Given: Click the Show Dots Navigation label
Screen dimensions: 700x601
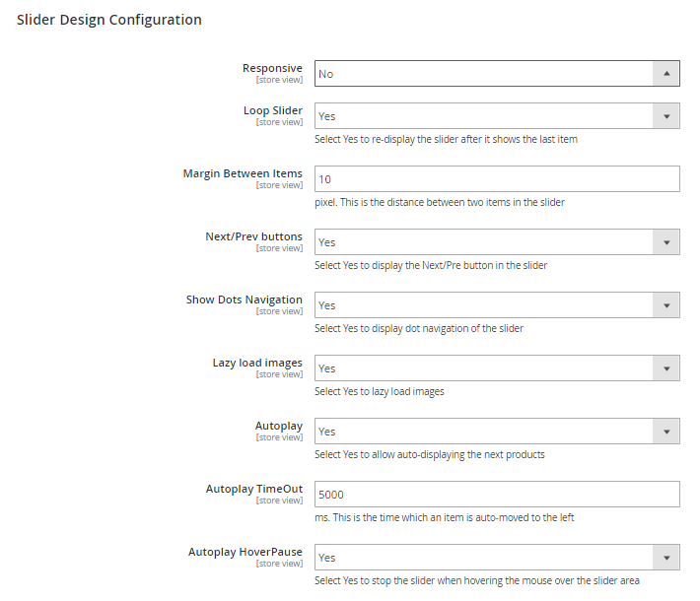Looking at the screenshot, I should coord(245,300).
